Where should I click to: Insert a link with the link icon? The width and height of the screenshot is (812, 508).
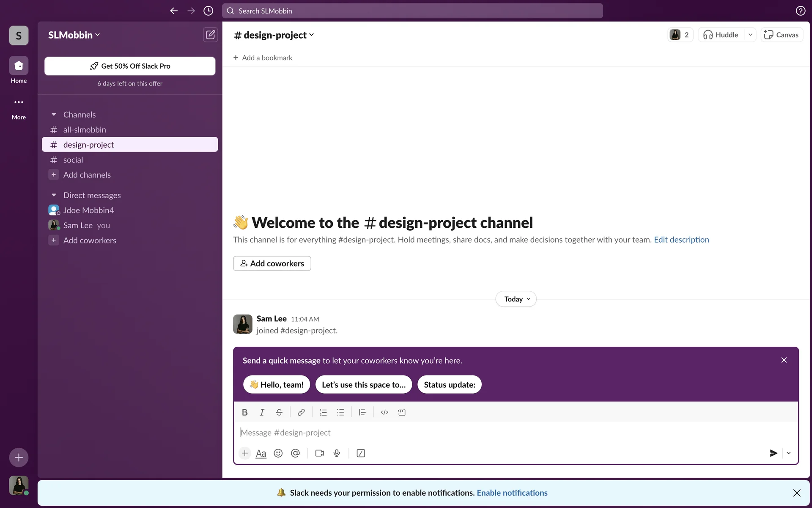coord(301,412)
